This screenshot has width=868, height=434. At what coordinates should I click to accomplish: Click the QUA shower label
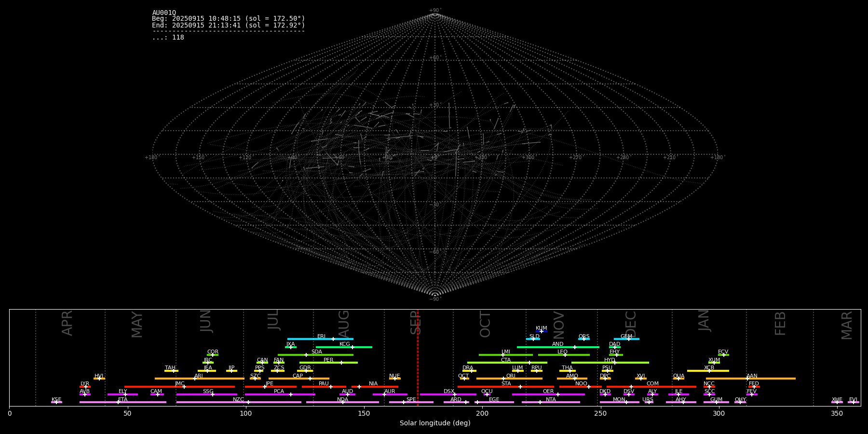(x=678, y=376)
